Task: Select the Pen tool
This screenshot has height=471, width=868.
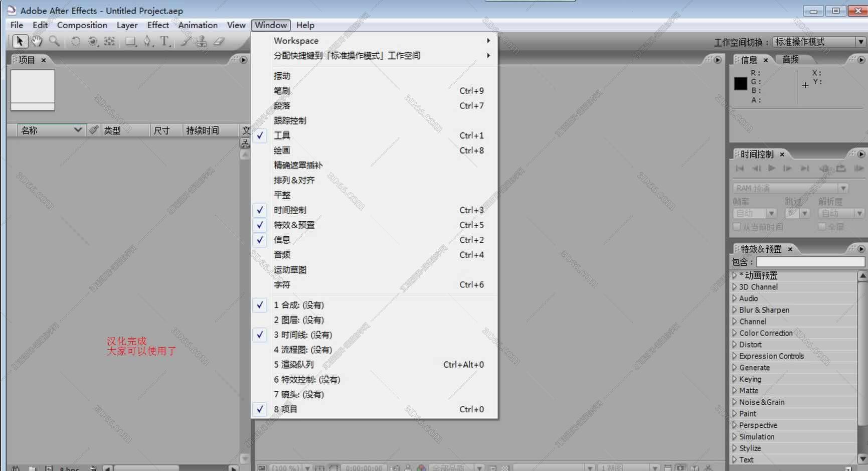Action: click(x=147, y=41)
